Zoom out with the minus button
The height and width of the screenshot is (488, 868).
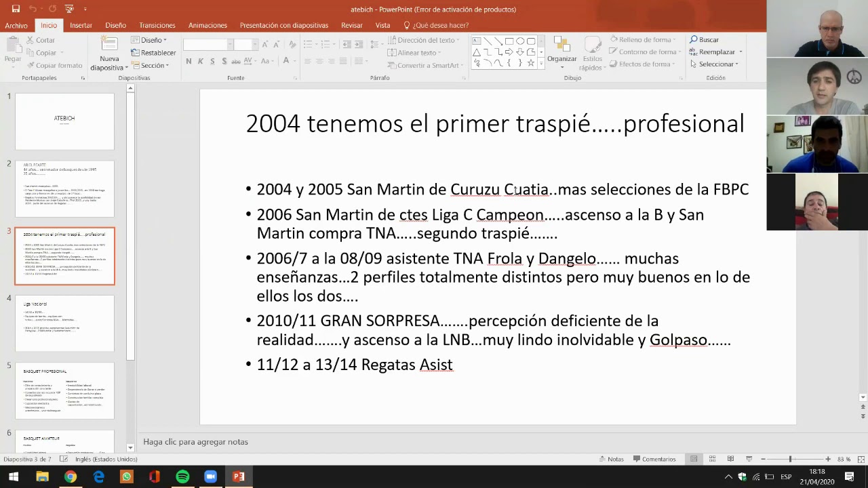pos(764,459)
